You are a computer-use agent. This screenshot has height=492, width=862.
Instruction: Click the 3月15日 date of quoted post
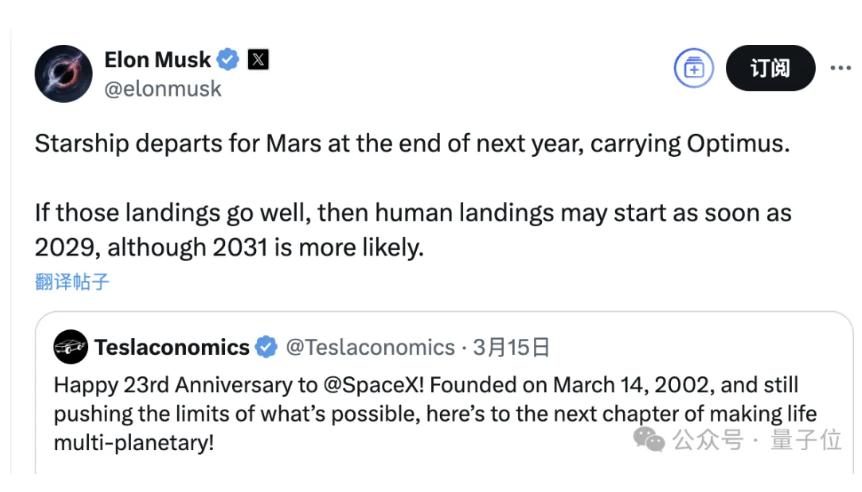pos(511,347)
